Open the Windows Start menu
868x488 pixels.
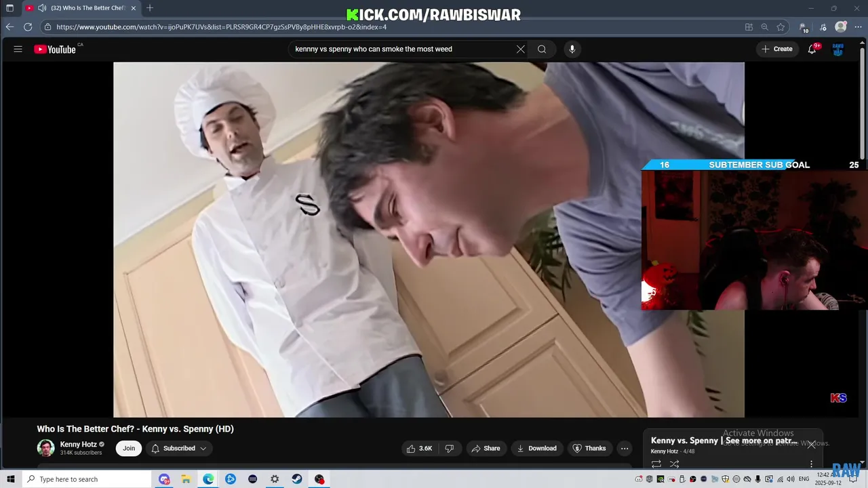point(11,479)
